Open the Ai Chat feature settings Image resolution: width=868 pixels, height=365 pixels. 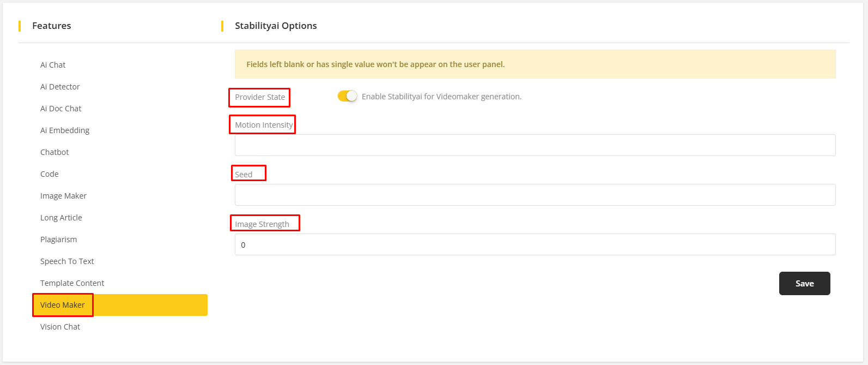pos(53,65)
